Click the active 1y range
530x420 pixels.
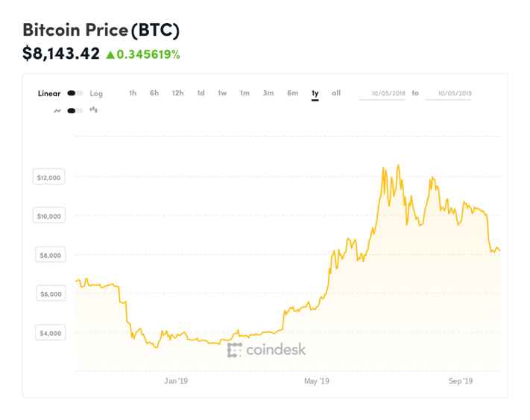(315, 93)
